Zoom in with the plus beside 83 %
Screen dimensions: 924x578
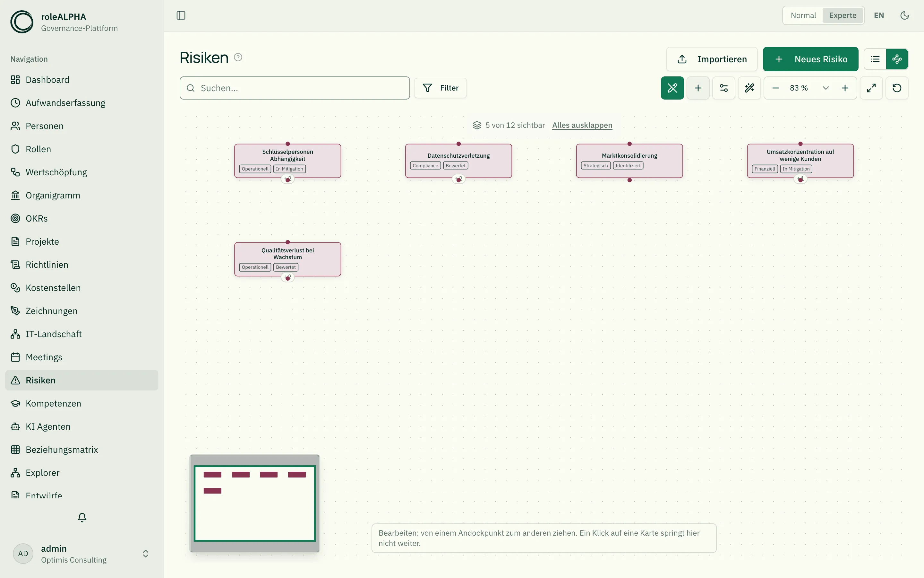845,88
